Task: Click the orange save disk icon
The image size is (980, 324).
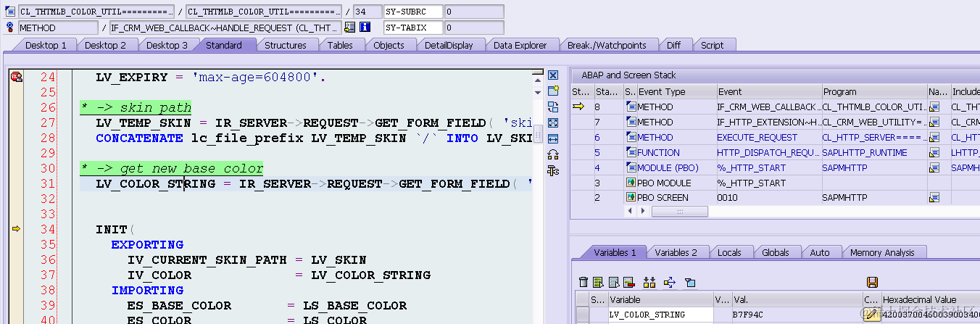Action: click(872, 282)
